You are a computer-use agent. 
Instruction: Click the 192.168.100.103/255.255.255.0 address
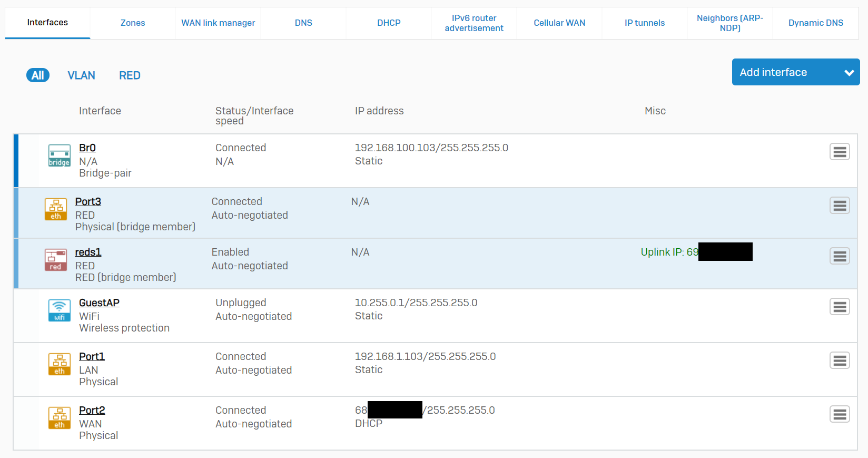point(431,148)
